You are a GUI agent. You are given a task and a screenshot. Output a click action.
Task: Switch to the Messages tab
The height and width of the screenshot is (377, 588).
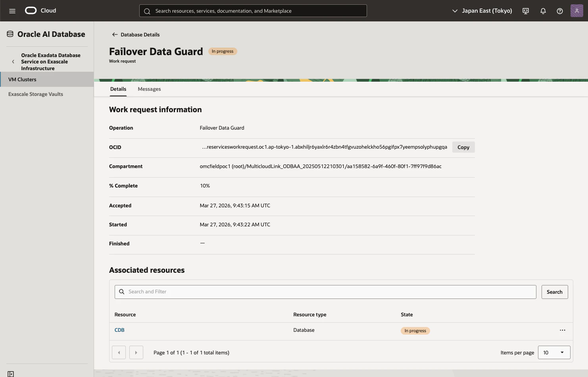(149, 89)
